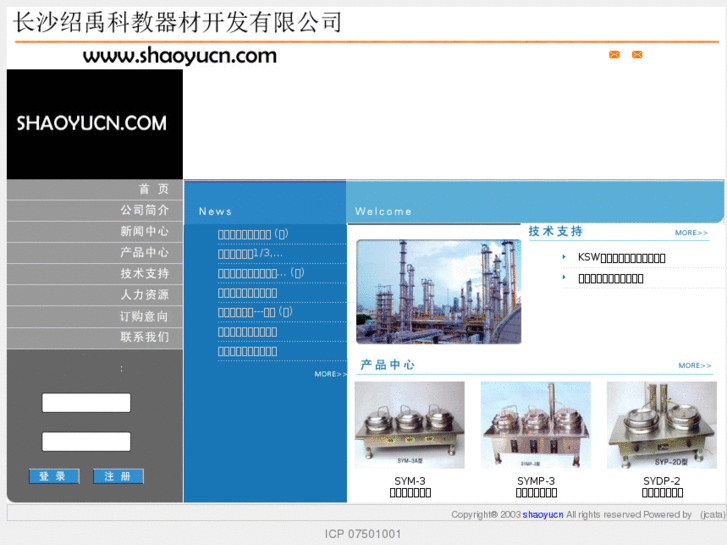Click the shaoyucn link in the footer
This screenshot has width=727, height=545.
543,514
